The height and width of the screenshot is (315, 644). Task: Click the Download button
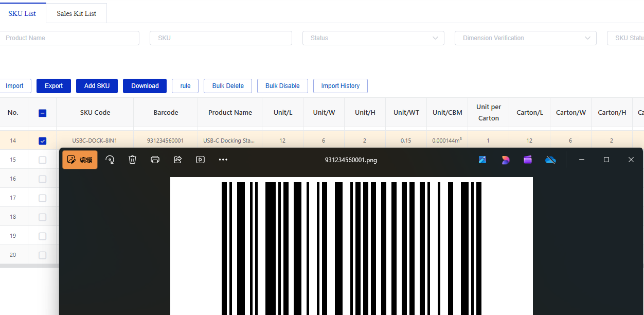tap(145, 86)
